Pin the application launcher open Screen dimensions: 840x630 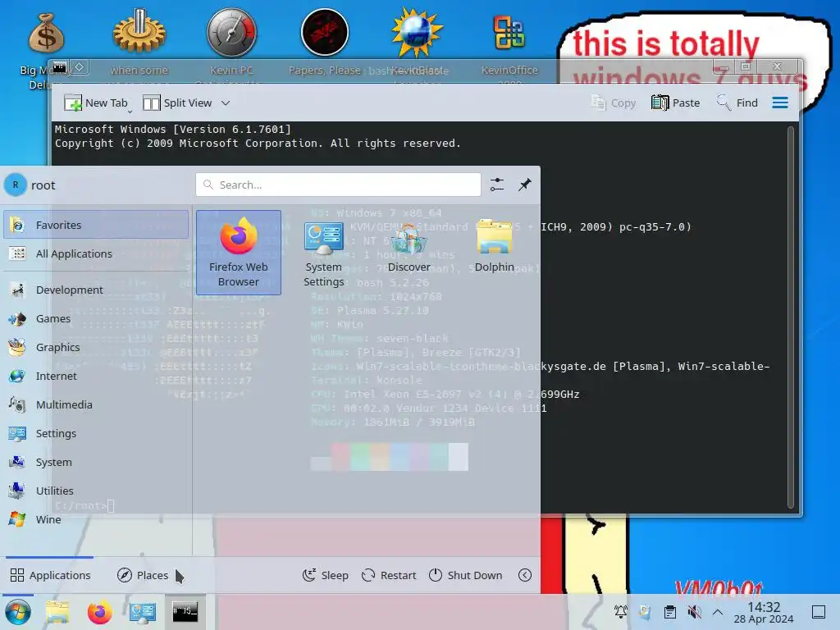pyautogui.click(x=524, y=185)
